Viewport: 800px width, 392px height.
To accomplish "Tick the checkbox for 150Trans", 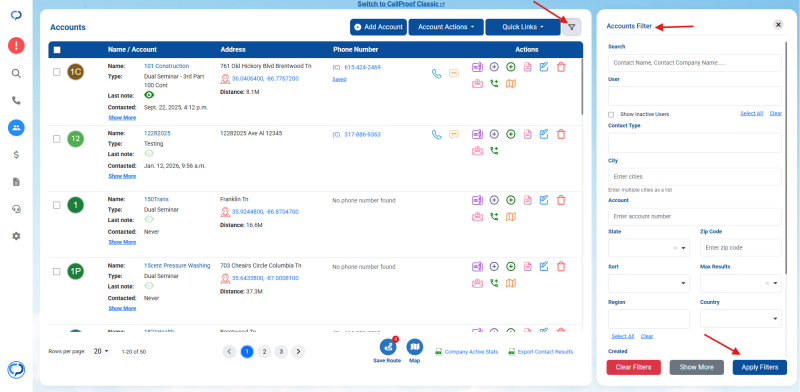I will pyautogui.click(x=57, y=205).
